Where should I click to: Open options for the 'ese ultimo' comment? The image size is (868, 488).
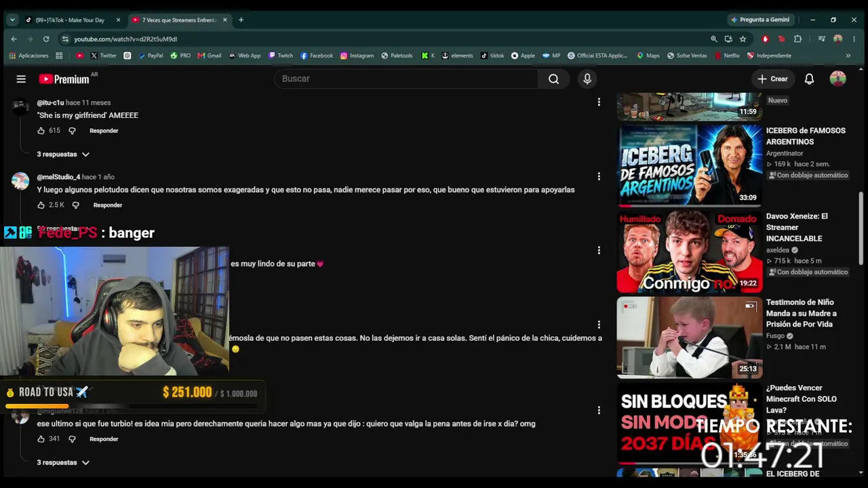[599, 411]
